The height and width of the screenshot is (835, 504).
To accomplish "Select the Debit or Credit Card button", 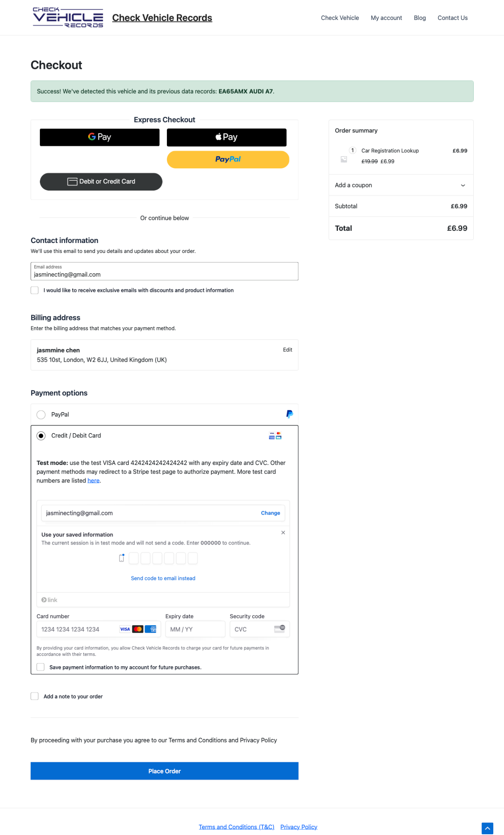I will pyautogui.click(x=101, y=181).
